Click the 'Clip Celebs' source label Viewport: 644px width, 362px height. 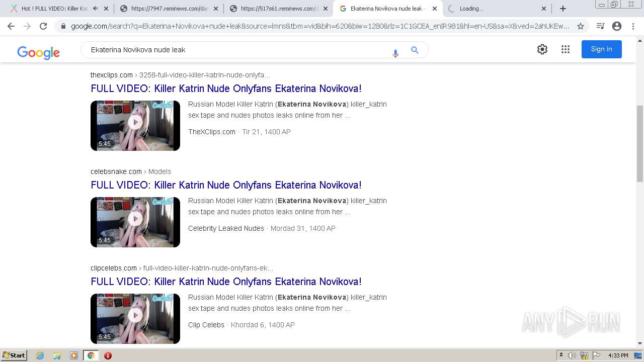[206, 325]
